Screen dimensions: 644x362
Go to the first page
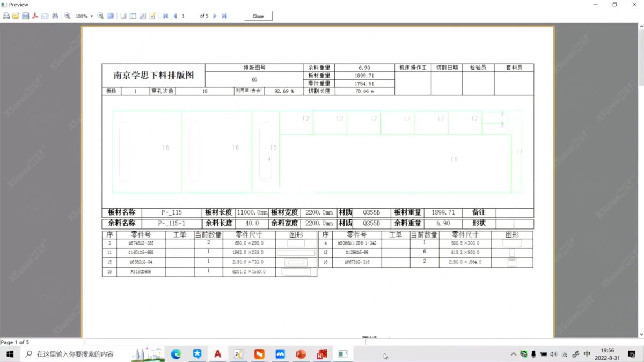click(165, 16)
